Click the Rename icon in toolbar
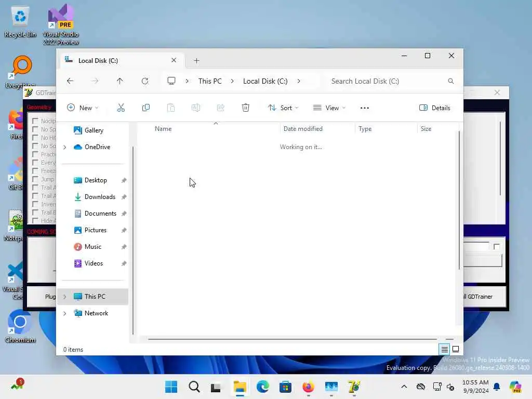This screenshot has width=532, height=399. coord(196,108)
